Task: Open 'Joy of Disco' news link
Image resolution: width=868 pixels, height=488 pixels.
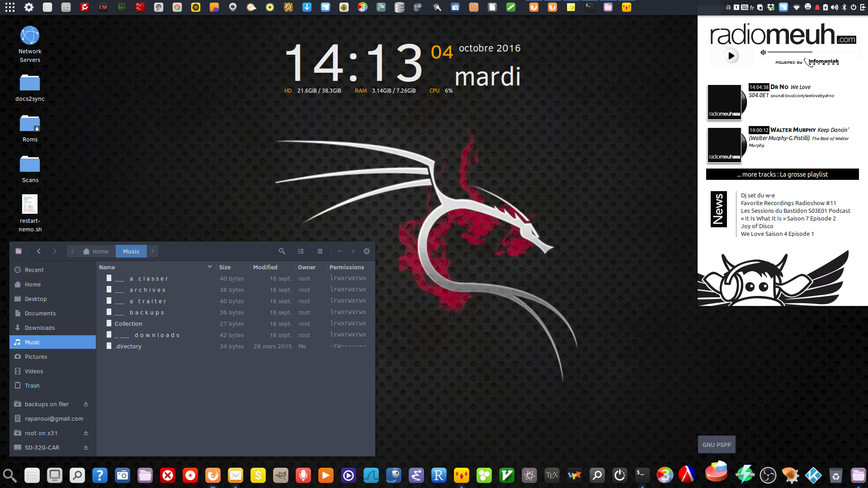Action: click(757, 226)
